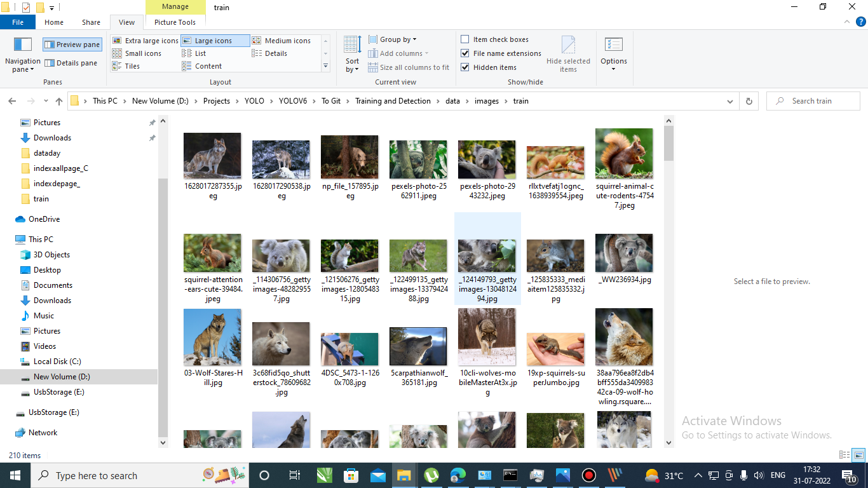Screen dimensions: 868x488
Task: Go up one folder level arrow
Action: click(x=59, y=101)
